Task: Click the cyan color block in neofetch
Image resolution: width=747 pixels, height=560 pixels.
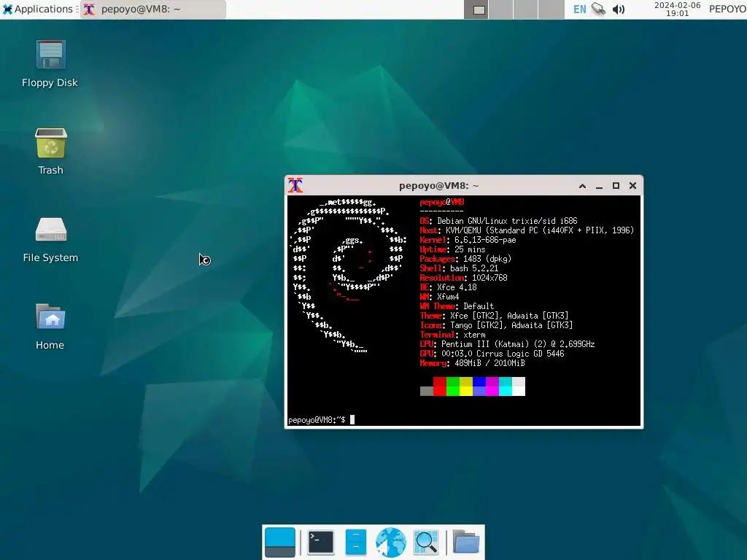Action: (x=506, y=386)
